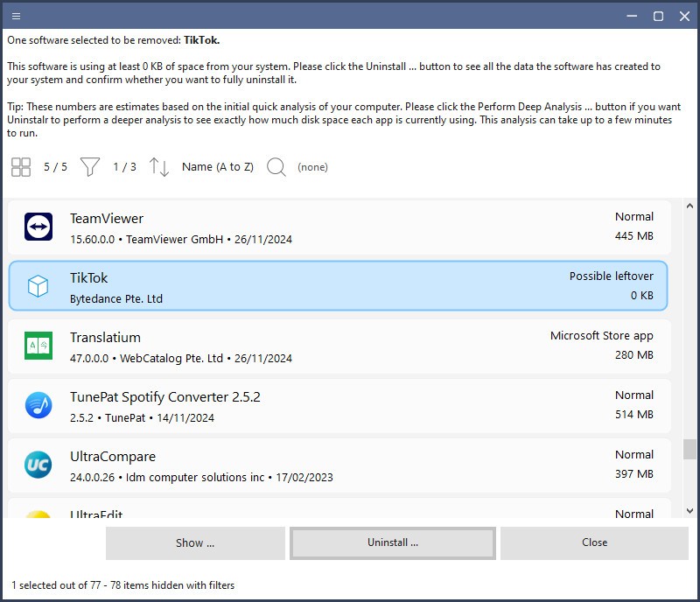Click the sort arrows icon
700x602 pixels.
coord(159,167)
